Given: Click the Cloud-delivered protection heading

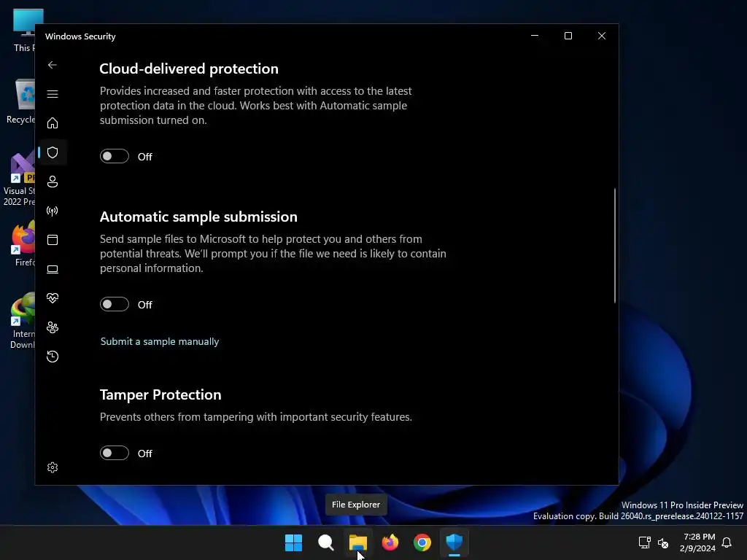Looking at the screenshot, I should point(189,69).
